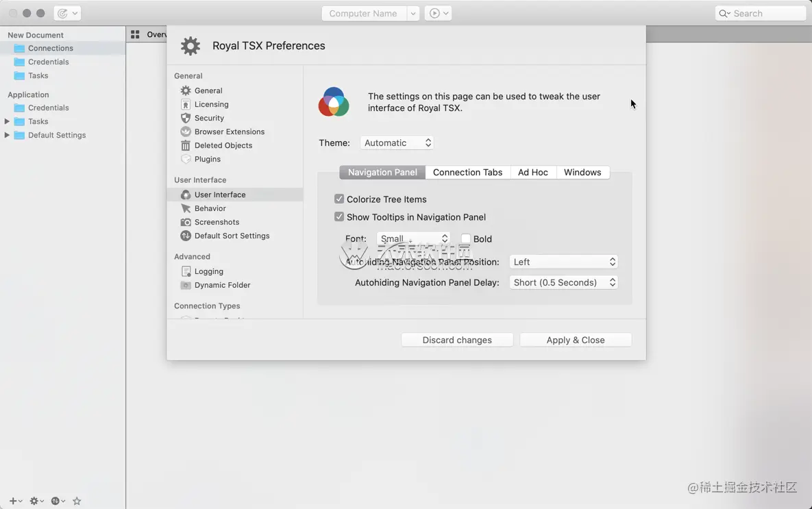
Task: Select Dynamic Folder preferences page
Action: [x=234, y=285]
